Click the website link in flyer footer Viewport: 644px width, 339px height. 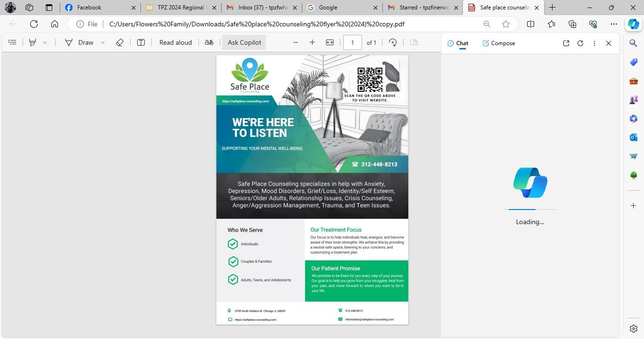(256, 320)
